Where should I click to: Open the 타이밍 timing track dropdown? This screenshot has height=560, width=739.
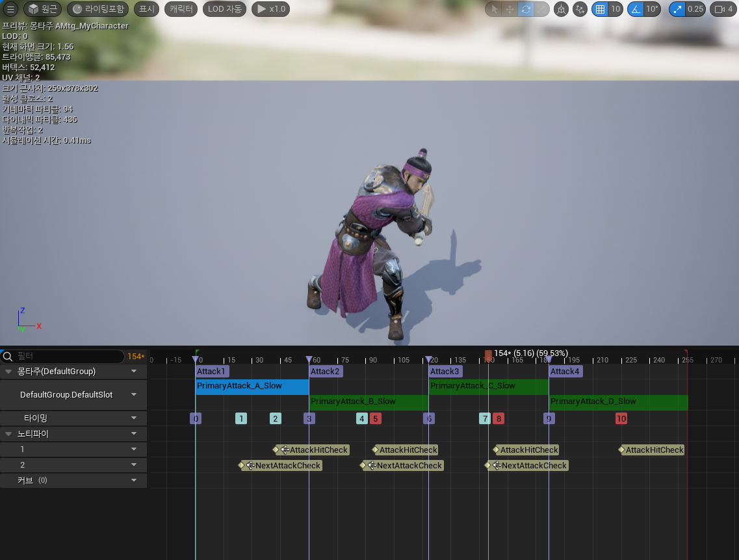(134, 418)
